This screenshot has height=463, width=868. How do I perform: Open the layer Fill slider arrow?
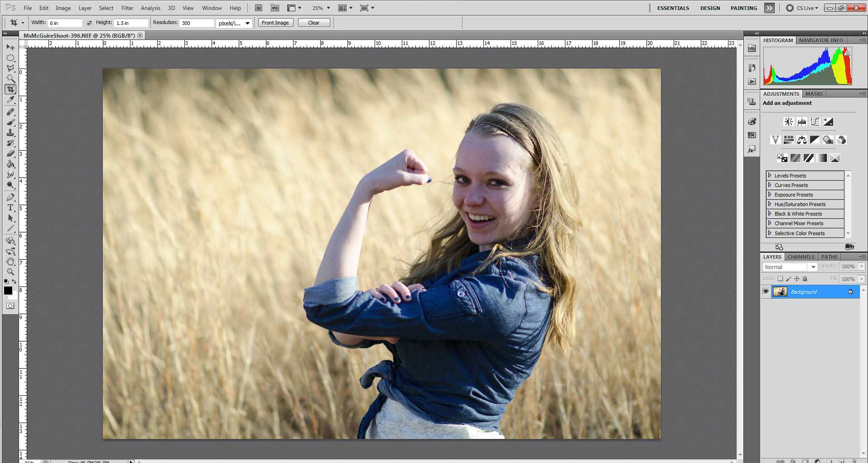coord(862,279)
